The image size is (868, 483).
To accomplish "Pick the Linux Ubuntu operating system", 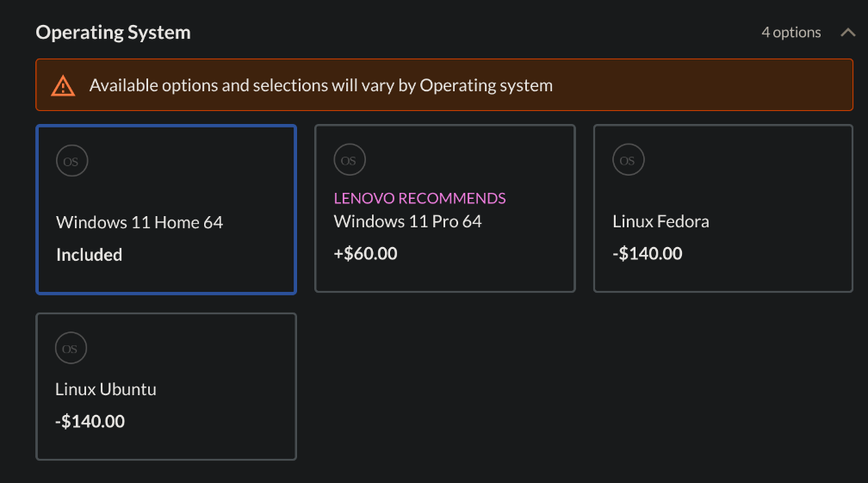I will [165, 387].
